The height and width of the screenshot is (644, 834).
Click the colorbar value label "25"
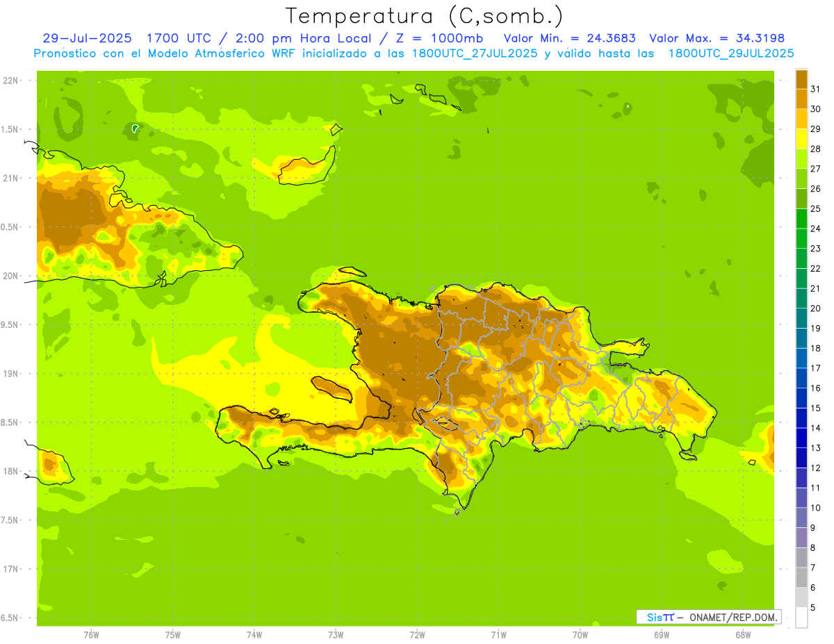point(816,208)
